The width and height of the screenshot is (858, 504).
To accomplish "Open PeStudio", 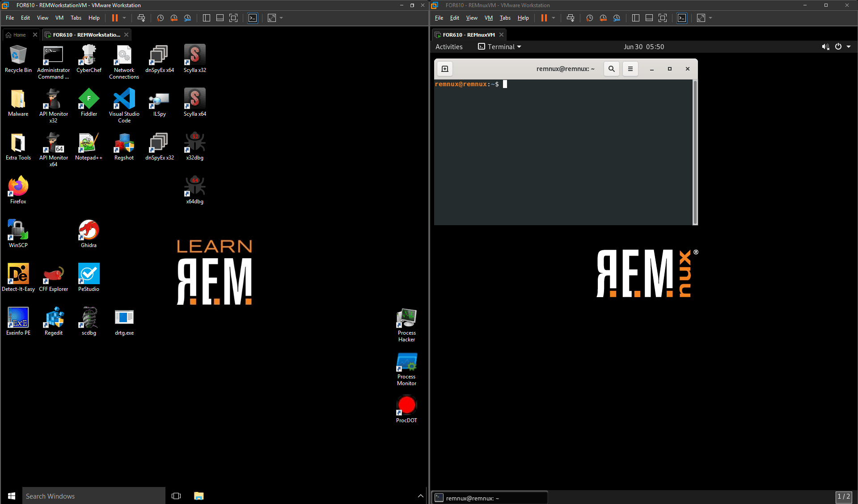I will tap(88, 273).
